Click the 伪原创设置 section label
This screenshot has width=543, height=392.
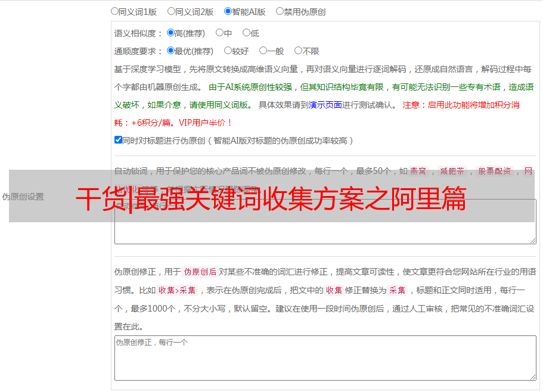click(23, 197)
